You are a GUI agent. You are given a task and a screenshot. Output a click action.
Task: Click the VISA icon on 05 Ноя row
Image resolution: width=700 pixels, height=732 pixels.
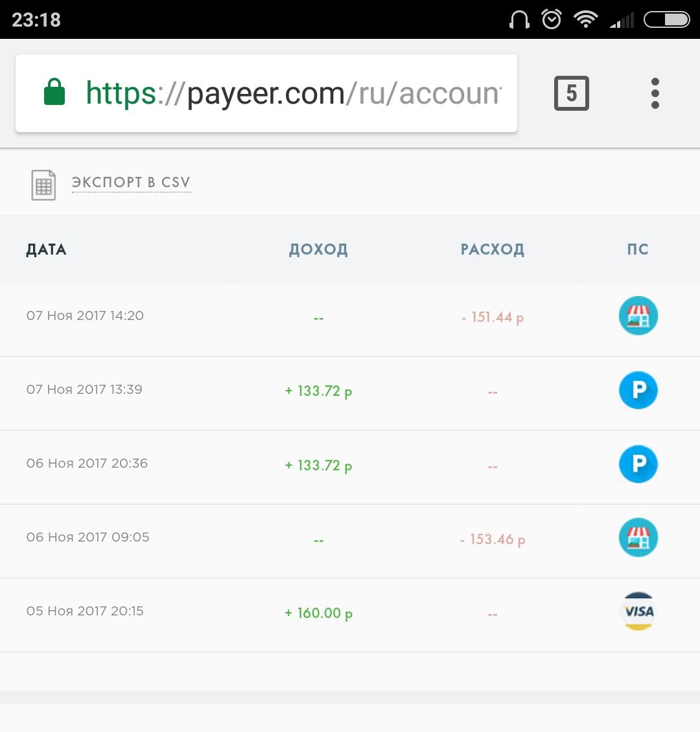tap(638, 612)
